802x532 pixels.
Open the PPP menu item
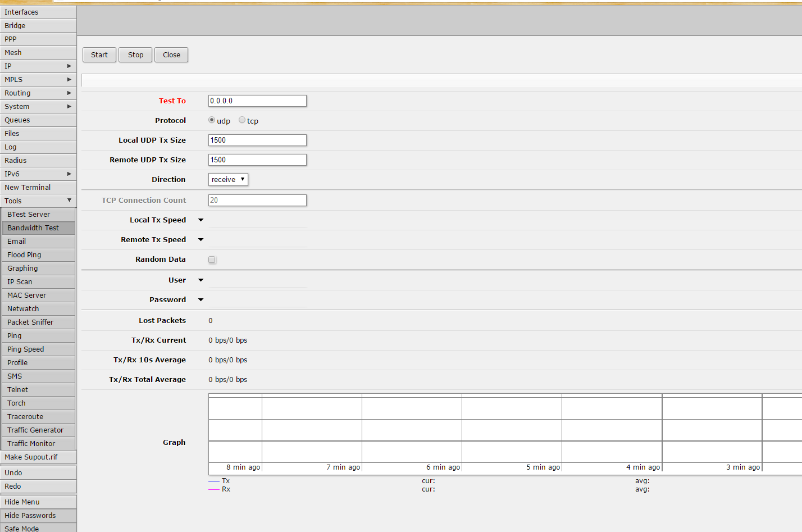click(38, 39)
